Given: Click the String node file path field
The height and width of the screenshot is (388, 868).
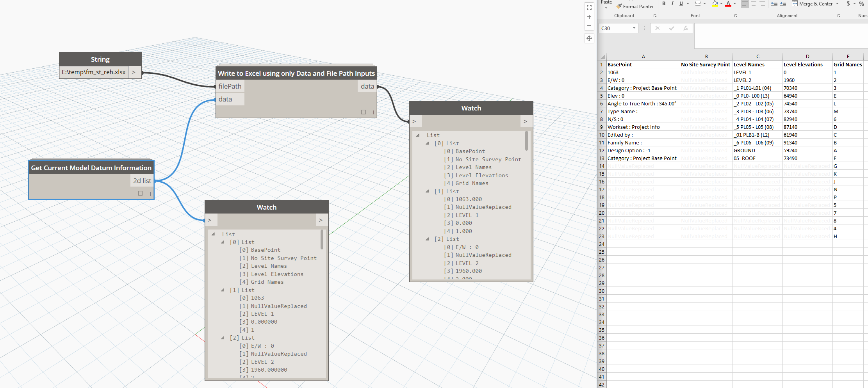Looking at the screenshot, I should coord(94,72).
